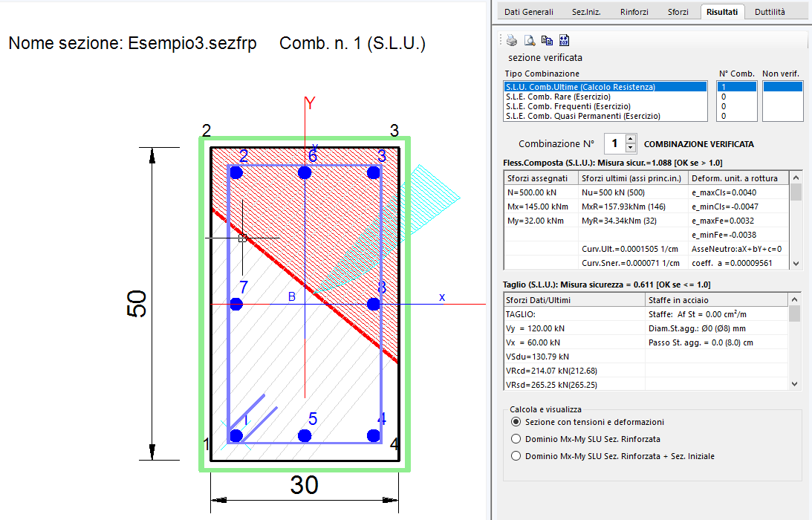
Task: Click the Vy = 120.00 kN cell
Action: tap(574, 328)
